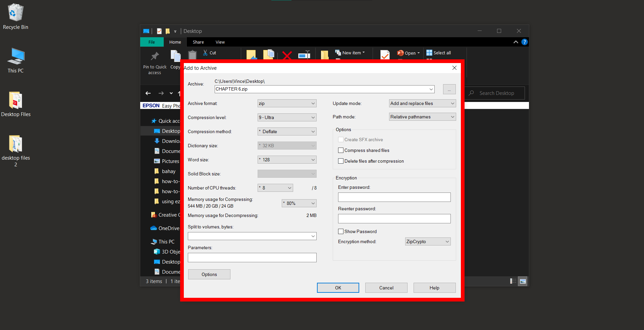Click OK to create the archive
This screenshot has width=644, height=330.
pyautogui.click(x=337, y=288)
